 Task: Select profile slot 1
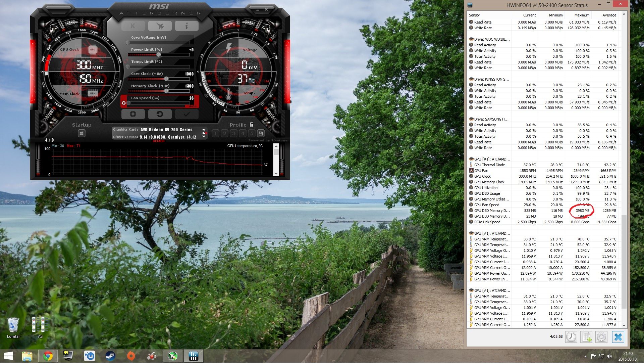tap(215, 133)
